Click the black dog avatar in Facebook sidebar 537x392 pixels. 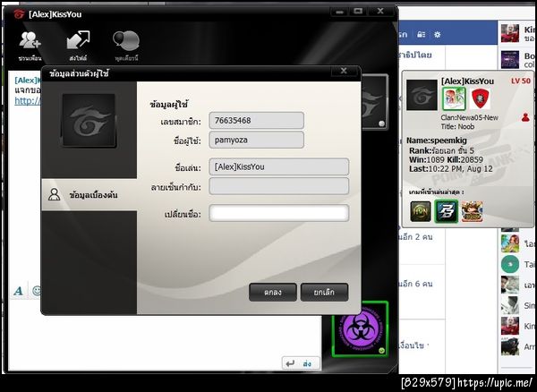[x=510, y=346]
